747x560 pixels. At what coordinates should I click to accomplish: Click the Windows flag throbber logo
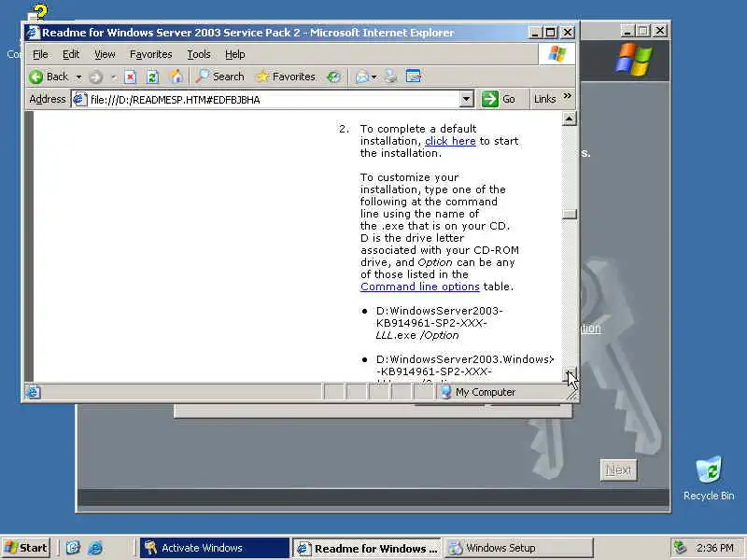[x=557, y=54]
